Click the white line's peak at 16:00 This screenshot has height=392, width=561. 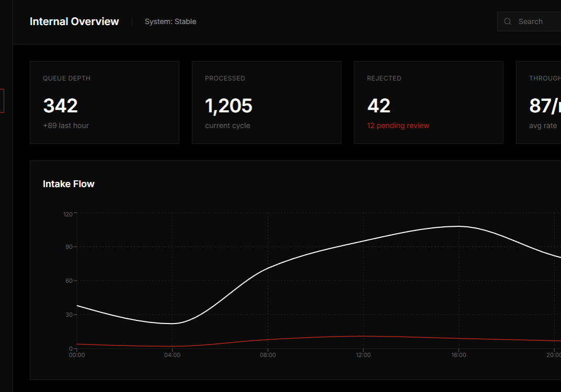459,226
